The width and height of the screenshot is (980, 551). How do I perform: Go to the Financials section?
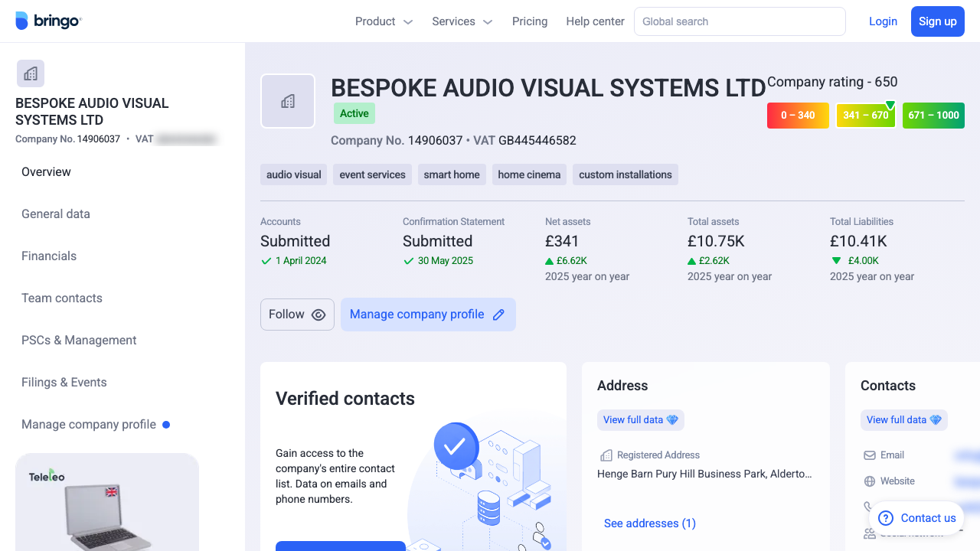coord(49,256)
